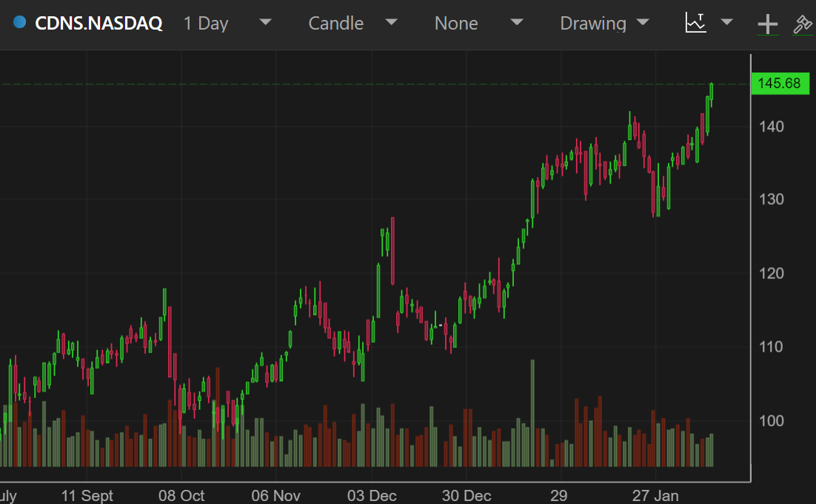The width and height of the screenshot is (816, 504).
Task: Click the 140 price axis label
Action: point(771,127)
